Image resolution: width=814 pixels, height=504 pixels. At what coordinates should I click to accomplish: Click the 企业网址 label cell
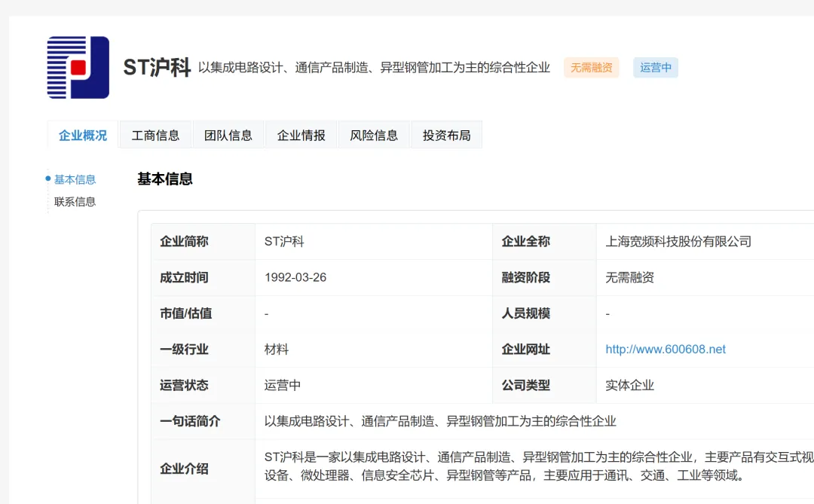[544, 350]
